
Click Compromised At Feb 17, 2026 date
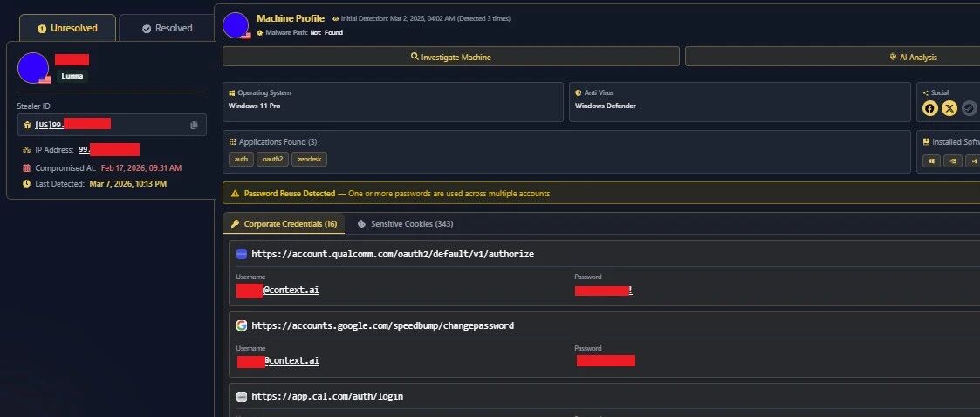click(141, 168)
